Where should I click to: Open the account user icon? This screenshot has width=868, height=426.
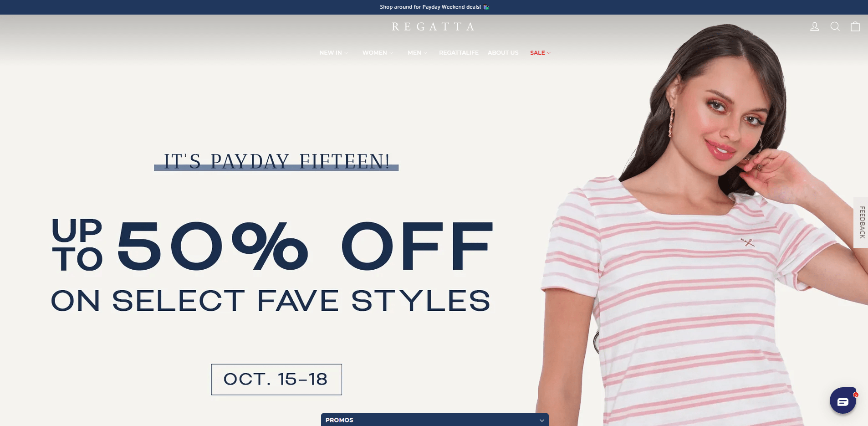point(815,27)
